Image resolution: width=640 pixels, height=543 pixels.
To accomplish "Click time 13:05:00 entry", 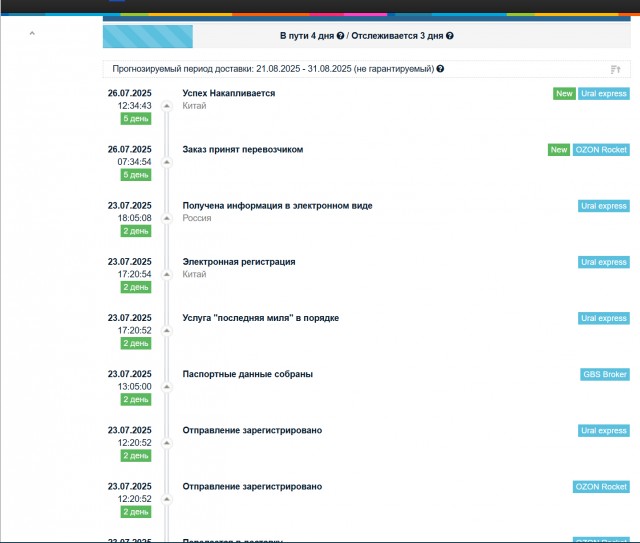I will 134,387.
